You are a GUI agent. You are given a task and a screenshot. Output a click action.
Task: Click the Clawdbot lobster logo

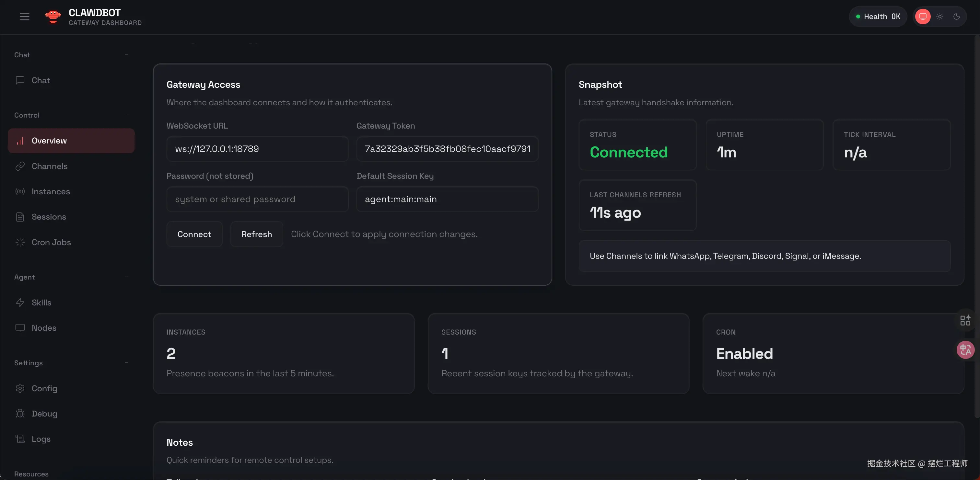point(53,17)
